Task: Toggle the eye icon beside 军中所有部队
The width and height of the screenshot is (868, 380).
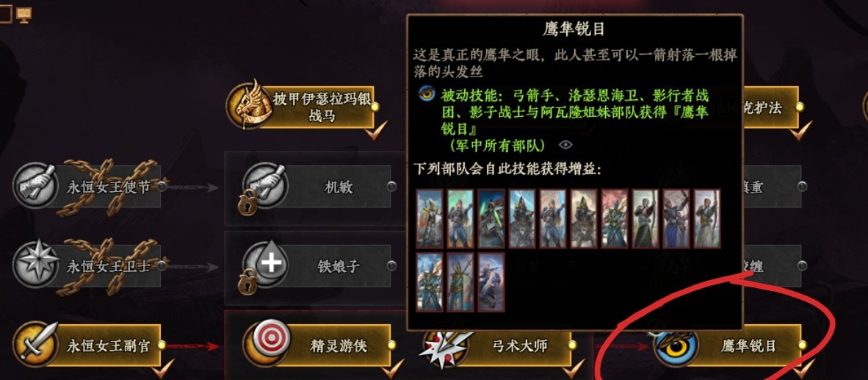Action: coord(565,145)
